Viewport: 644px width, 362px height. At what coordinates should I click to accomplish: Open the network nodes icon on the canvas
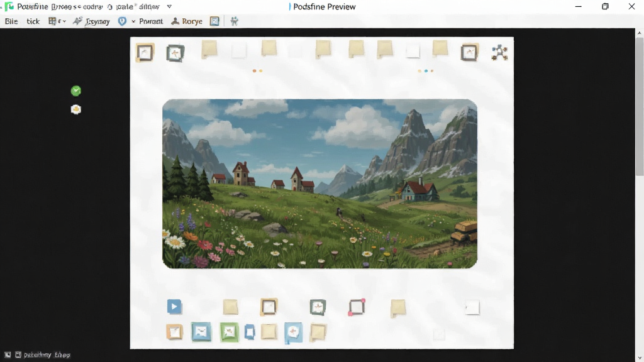point(499,53)
